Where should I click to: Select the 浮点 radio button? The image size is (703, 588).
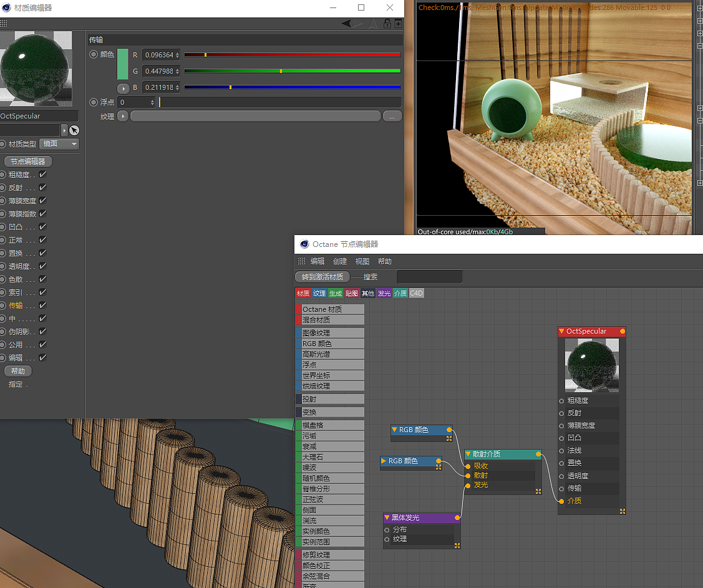point(94,102)
